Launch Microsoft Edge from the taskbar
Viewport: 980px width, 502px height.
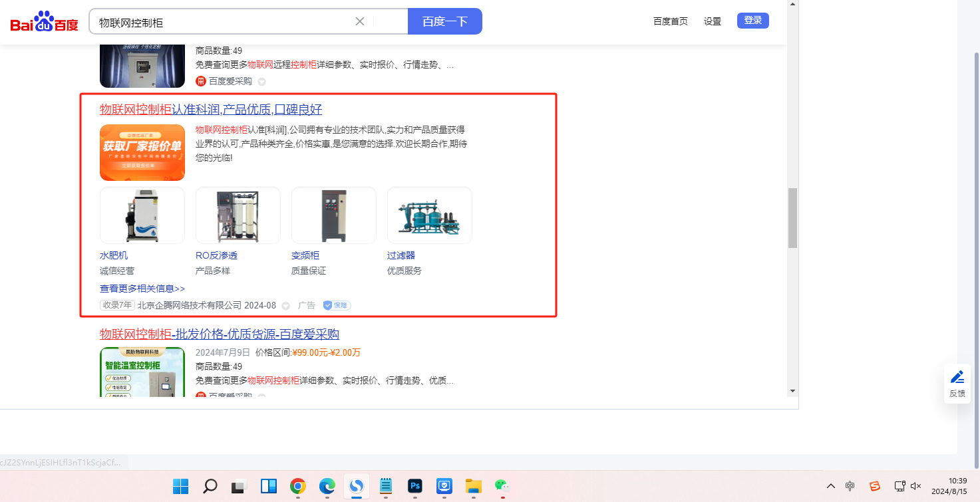[327, 486]
